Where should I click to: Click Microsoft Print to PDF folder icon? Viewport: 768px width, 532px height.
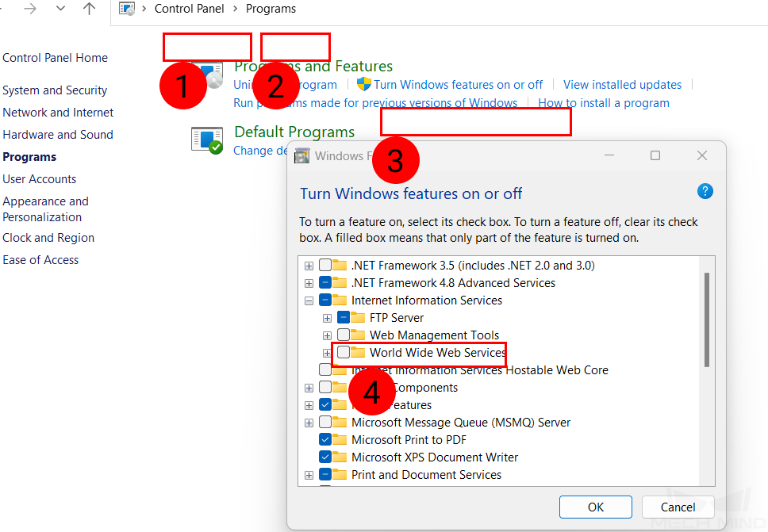click(x=340, y=439)
